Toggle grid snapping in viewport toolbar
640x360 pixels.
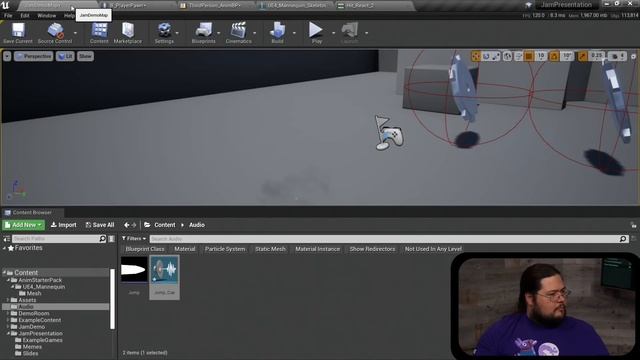pos(529,56)
